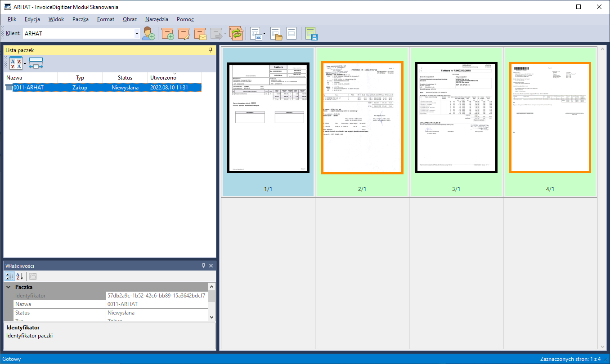Click the edit package pencil icon
The width and height of the screenshot is (610, 364).
pos(184,34)
